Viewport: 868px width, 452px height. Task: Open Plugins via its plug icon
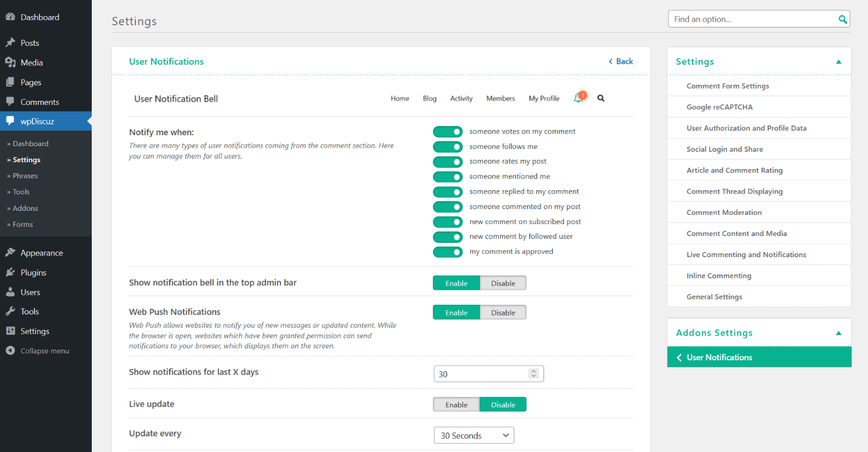(10, 273)
